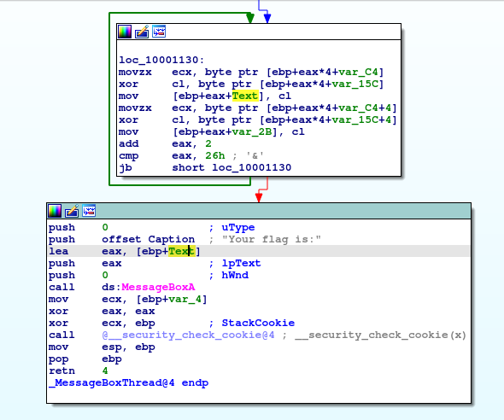Click the __security_check_cookie@4 call target
Screen dimensions: 504x420
(x=188, y=335)
